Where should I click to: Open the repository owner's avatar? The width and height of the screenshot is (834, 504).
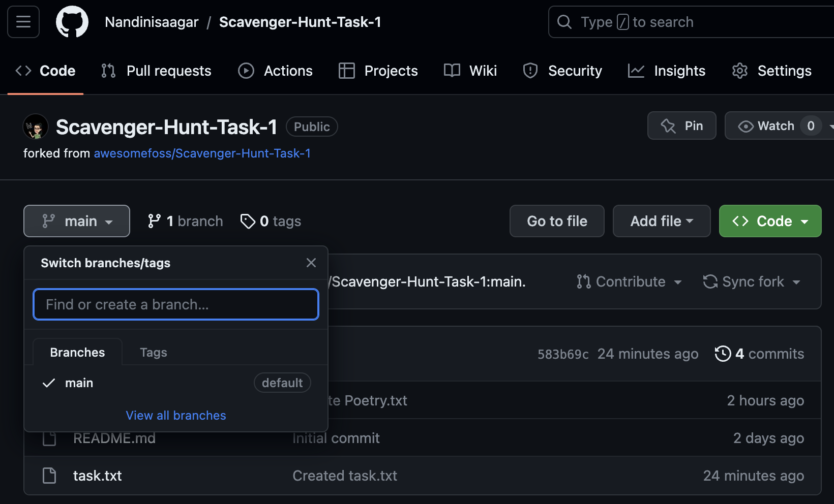(x=35, y=127)
